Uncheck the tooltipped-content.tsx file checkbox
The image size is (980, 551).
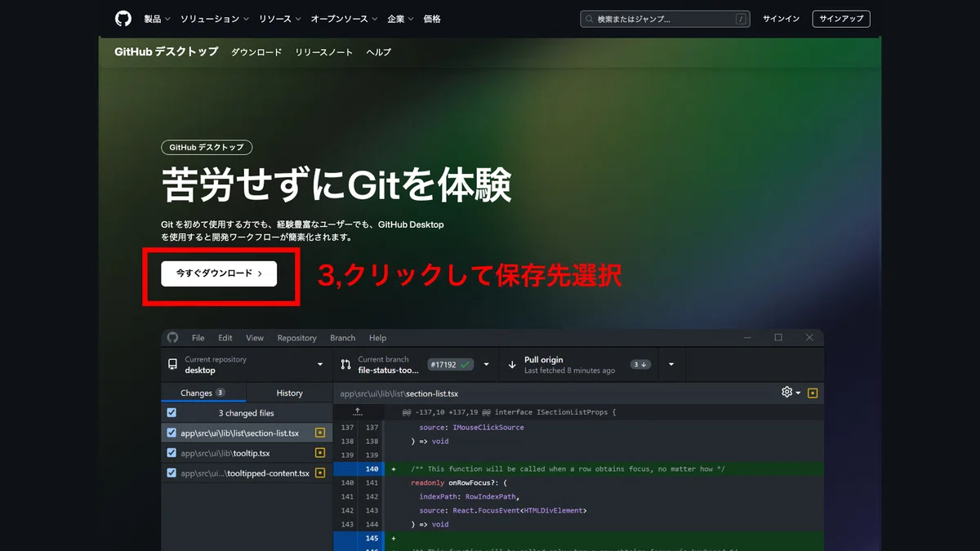[x=171, y=473]
